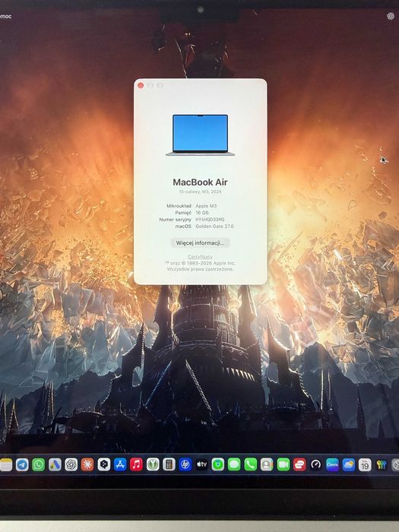Launch the HP app in Dock
The height and width of the screenshot is (532, 399).
tap(185, 464)
